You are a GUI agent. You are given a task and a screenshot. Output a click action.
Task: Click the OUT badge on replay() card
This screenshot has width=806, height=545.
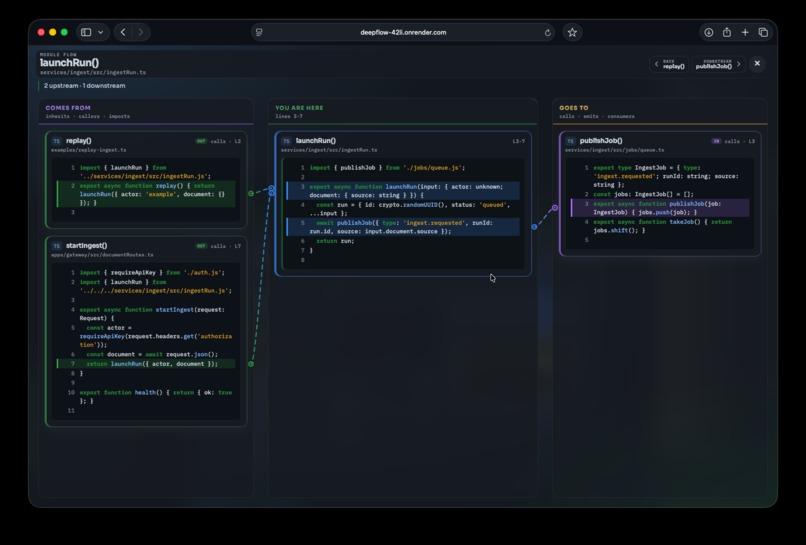(x=201, y=141)
